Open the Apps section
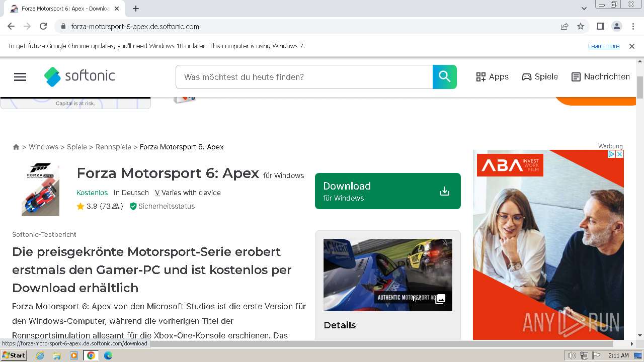This screenshot has width=644, height=362. coord(492,77)
